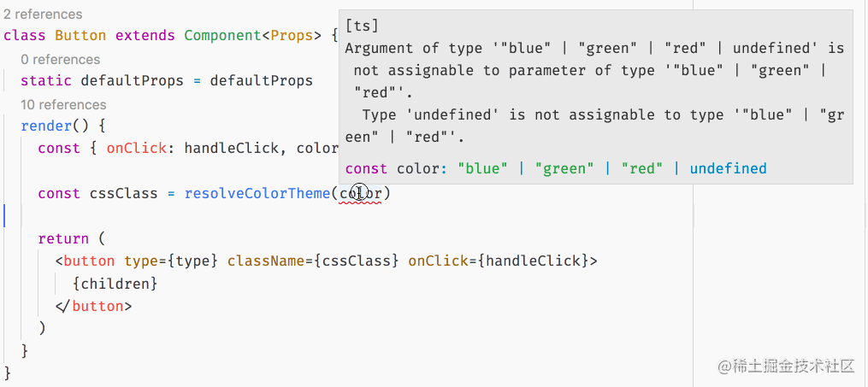The height and width of the screenshot is (387, 868).
Task: Click the {children} JSX expression
Action: click(x=115, y=284)
